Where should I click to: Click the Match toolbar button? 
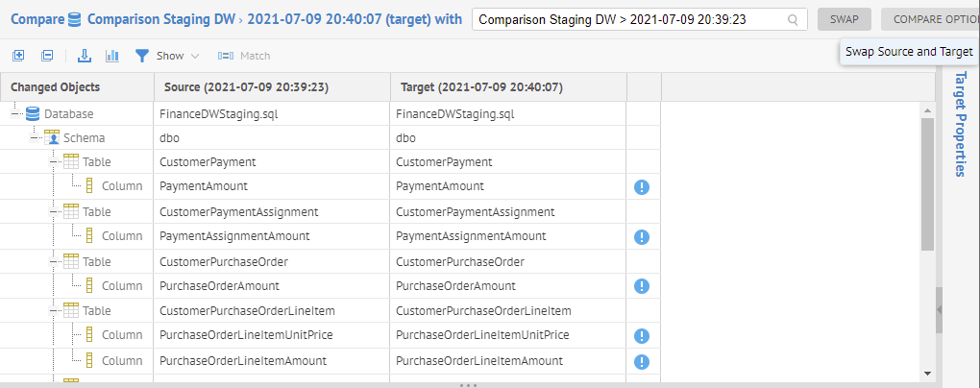244,56
